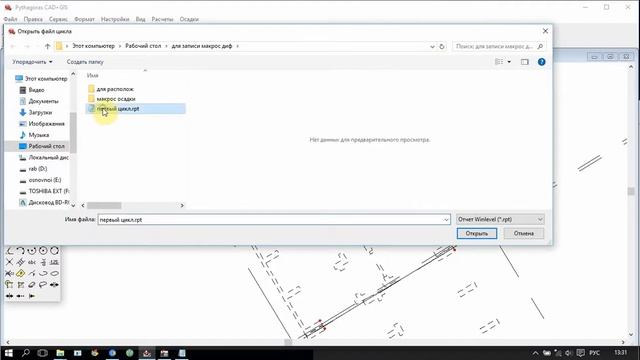This screenshot has height=360, width=640.
Task: Expand the chevron after Рабочий стол in path
Action: click(x=167, y=46)
